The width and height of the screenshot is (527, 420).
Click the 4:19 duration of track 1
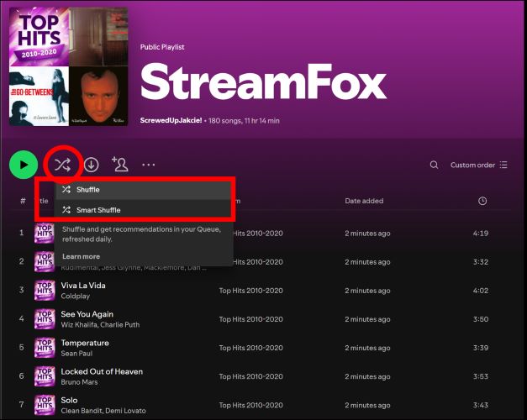pyautogui.click(x=481, y=234)
